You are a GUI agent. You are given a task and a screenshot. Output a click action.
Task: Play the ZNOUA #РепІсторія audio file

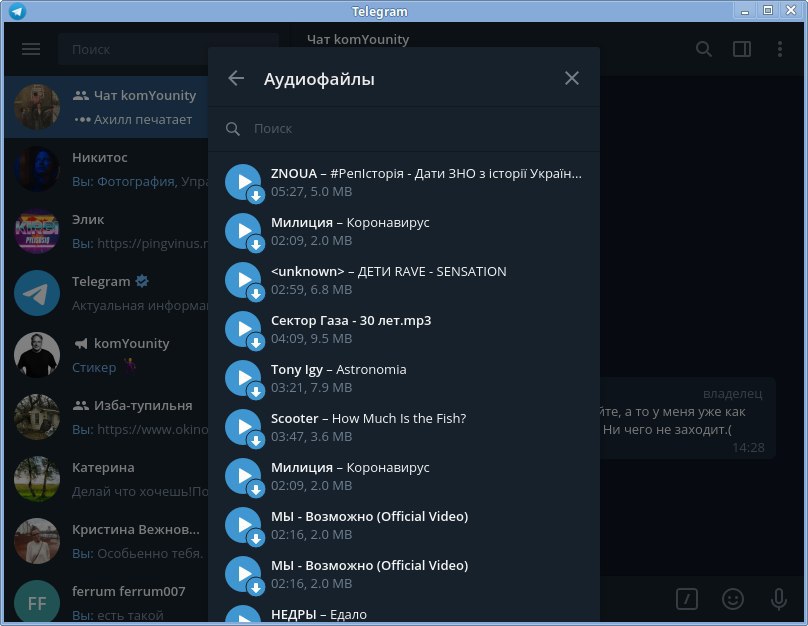243,182
